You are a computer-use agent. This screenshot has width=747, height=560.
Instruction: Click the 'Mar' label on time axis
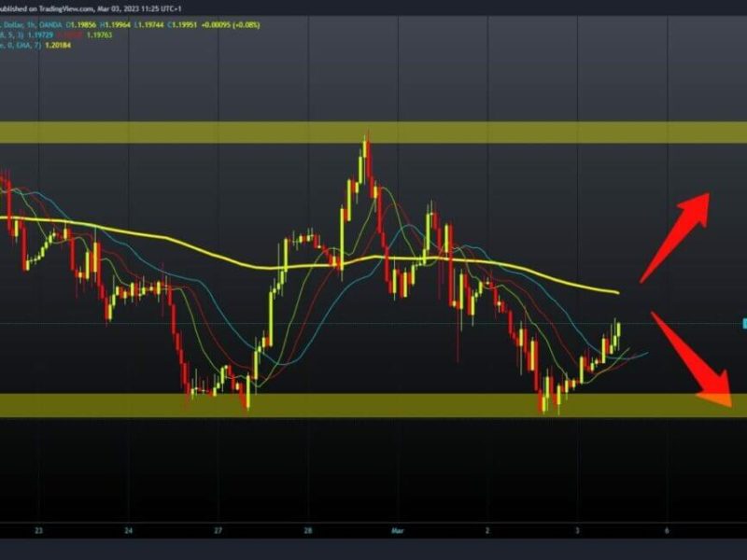click(x=395, y=530)
